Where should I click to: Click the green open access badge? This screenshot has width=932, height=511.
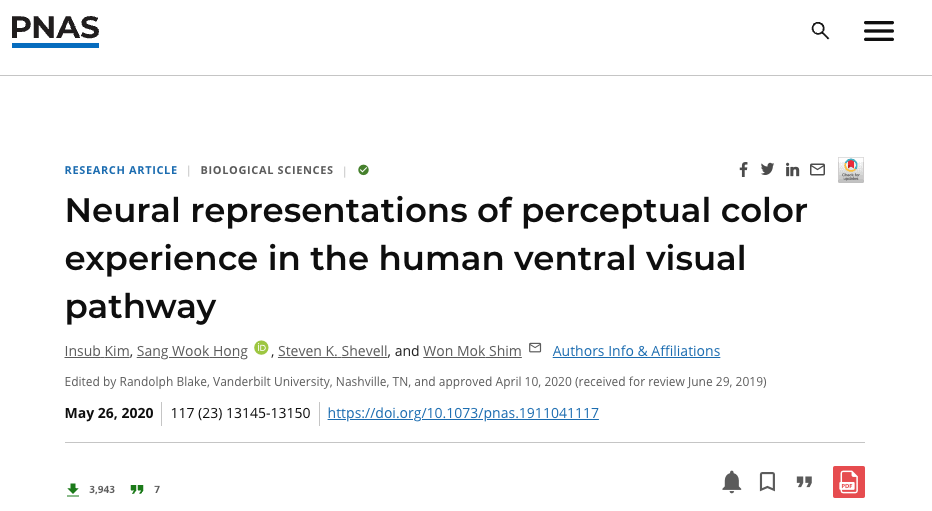pos(363,170)
